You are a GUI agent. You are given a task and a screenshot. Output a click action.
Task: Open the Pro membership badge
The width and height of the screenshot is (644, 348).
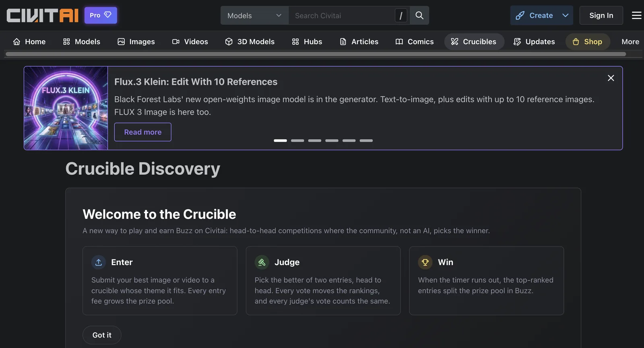click(101, 15)
